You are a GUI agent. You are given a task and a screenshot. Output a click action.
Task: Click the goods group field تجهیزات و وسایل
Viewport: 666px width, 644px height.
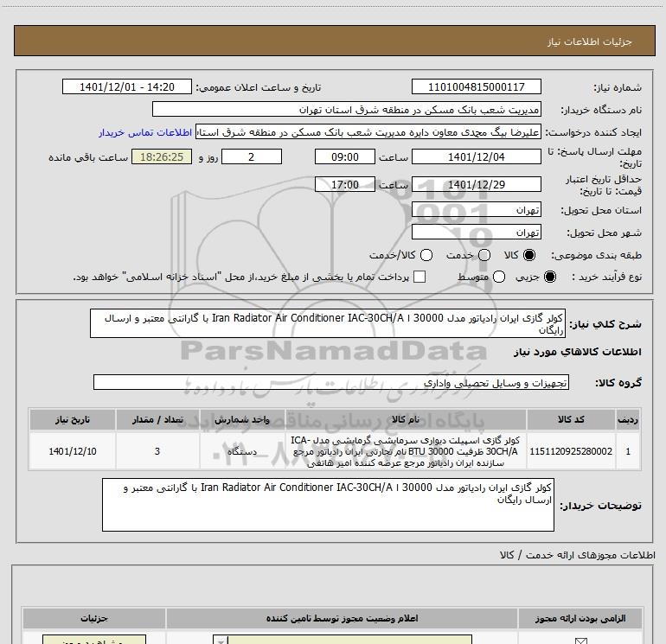[x=331, y=382]
